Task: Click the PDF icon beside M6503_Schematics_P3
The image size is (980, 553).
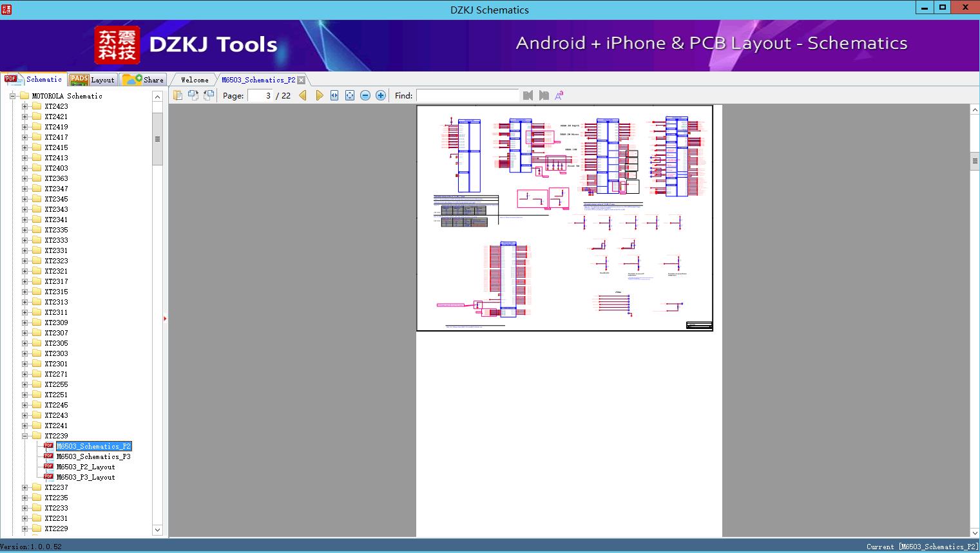Action: [48, 456]
